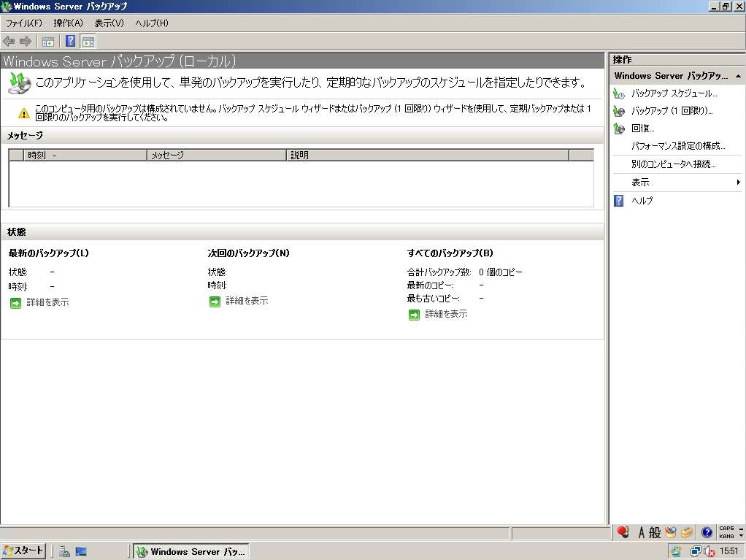Viewport: 746px width, 560px height.
Task: Click the volume muted tray icon
Action: coord(710,551)
